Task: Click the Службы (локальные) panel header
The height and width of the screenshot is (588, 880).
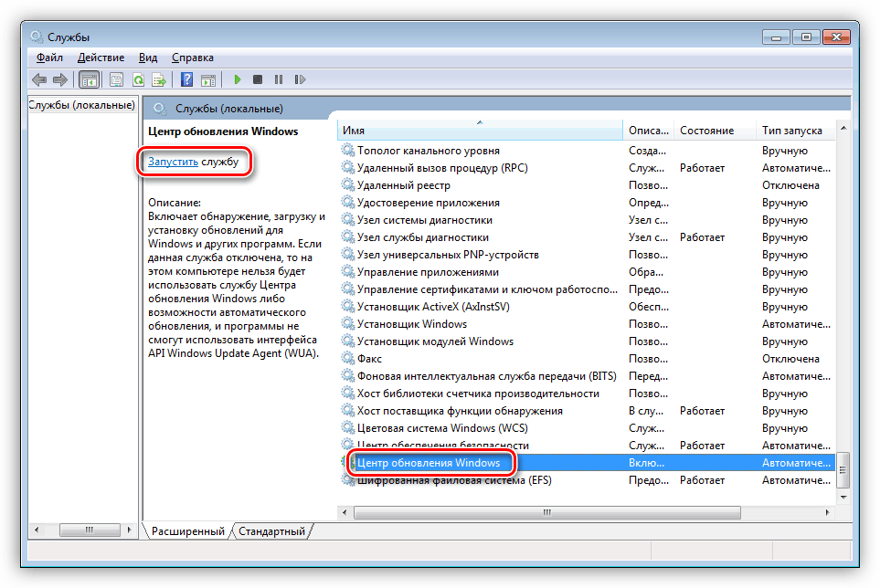Action: click(x=229, y=108)
